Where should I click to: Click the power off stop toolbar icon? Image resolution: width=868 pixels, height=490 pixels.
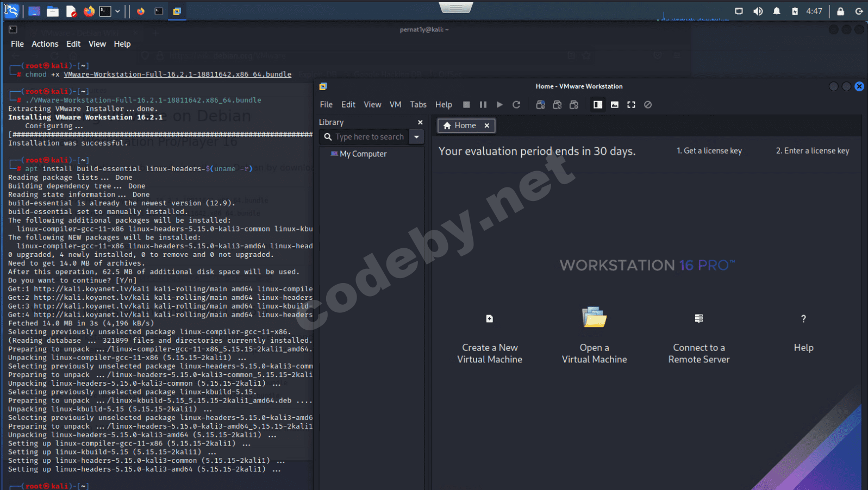pos(466,105)
